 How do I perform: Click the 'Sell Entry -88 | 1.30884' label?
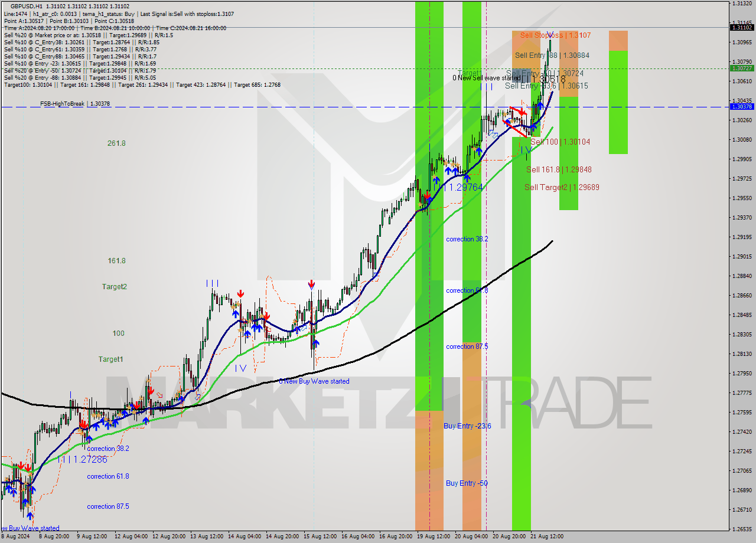[x=552, y=55]
